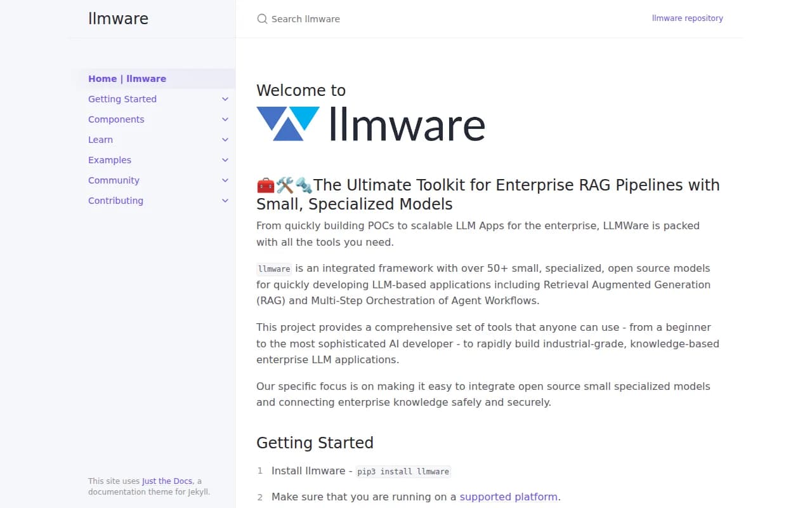Viewport: 812px width, 508px height.
Task: Click the 'pip3 install llmware' code snippet
Action: [x=403, y=471]
